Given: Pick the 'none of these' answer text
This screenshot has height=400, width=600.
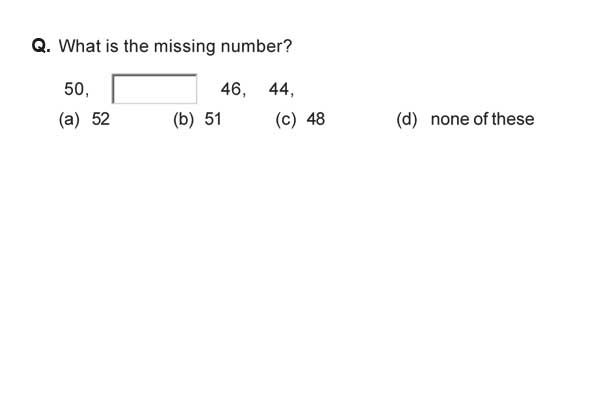Looking at the screenshot, I should tap(483, 119).
